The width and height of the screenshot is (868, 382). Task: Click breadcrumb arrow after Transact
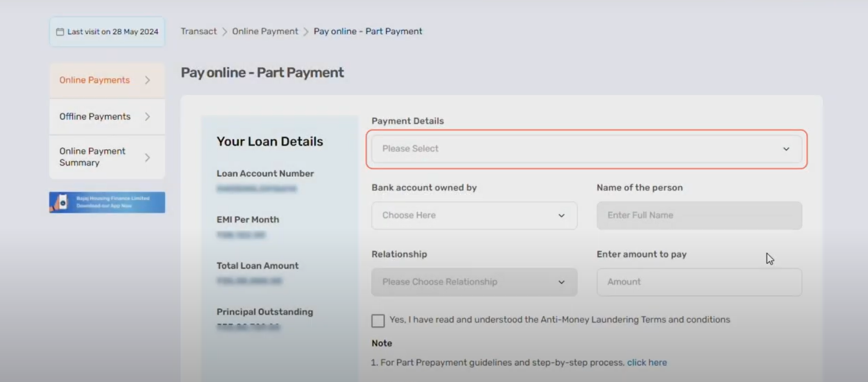[x=225, y=32]
